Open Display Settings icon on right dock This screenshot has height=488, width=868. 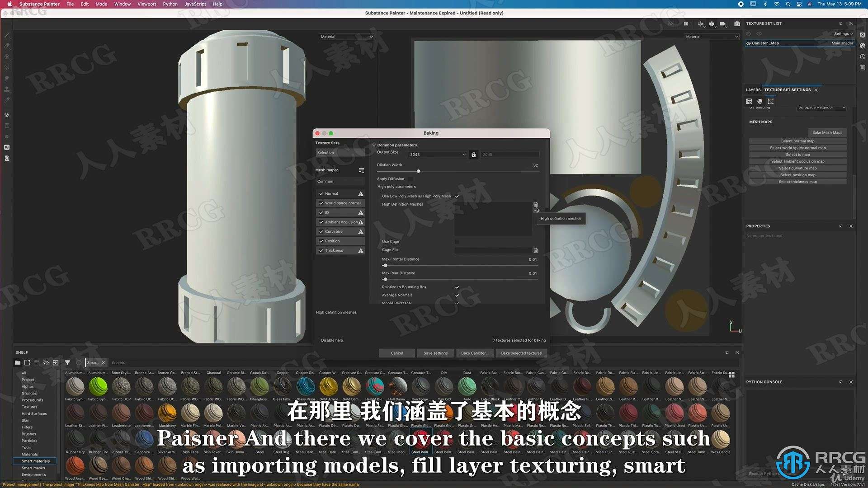pyautogui.click(x=863, y=35)
